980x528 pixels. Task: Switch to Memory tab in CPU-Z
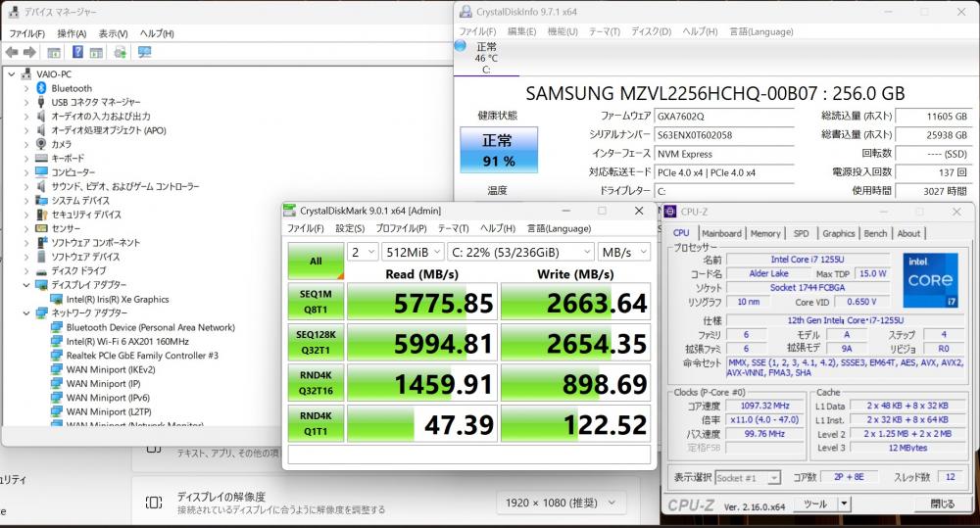(765, 233)
